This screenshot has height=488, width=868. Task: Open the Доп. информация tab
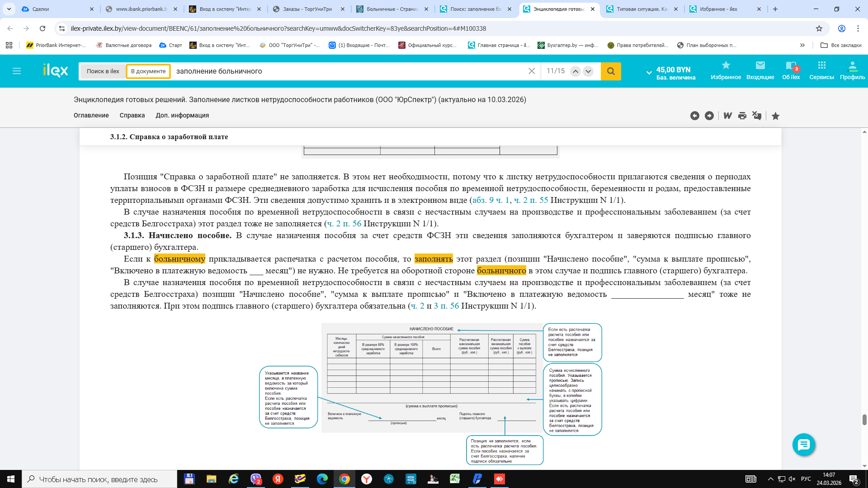pyautogui.click(x=182, y=115)
